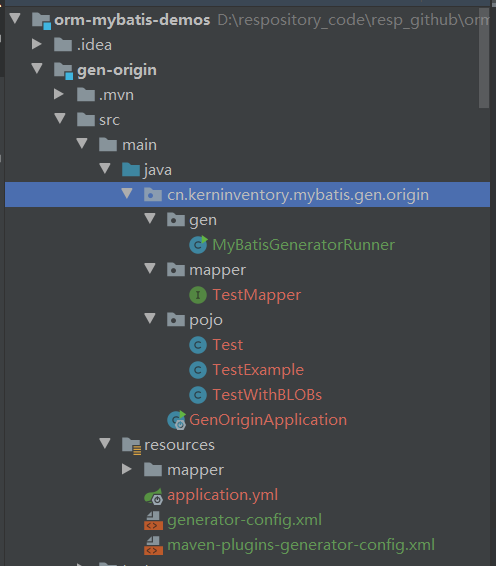This screenshot has width=496, height=566.
Task: Click the src folder icon
Action: (86, 119)
